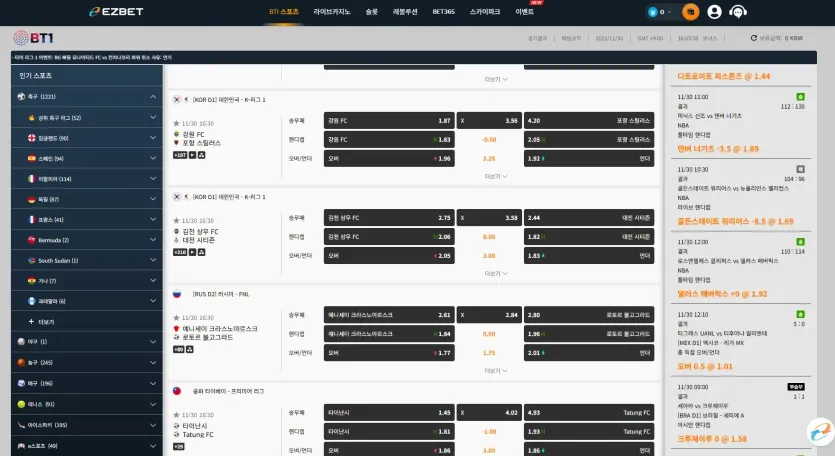Select 타이난시 to win at 1.45
The width and height of the screenshot is (835, 456).
389,412
